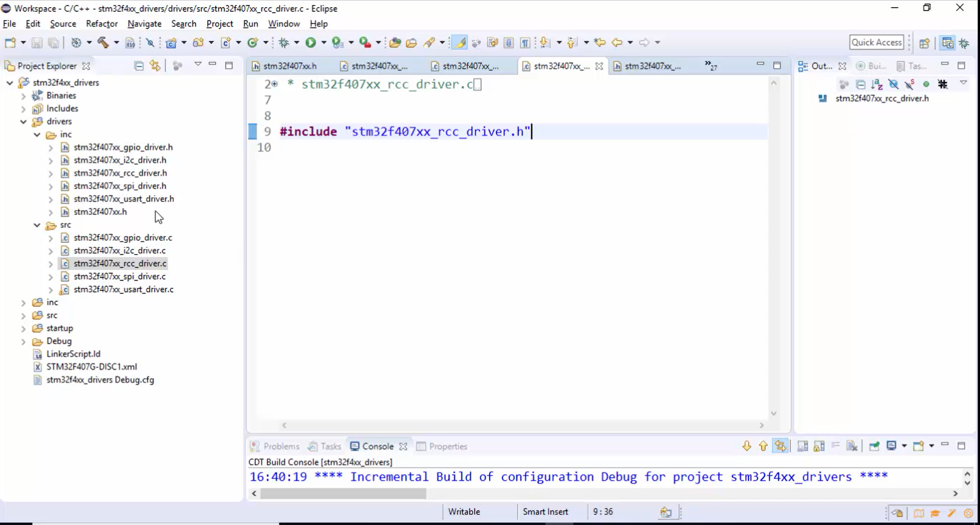Click the Display Selected Console icon

[891, 446]
